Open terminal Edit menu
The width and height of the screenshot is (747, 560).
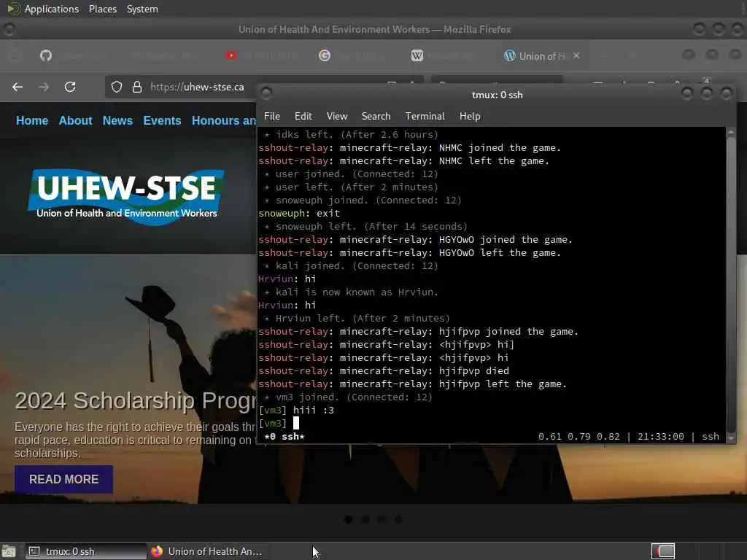[x=303, y=116]
